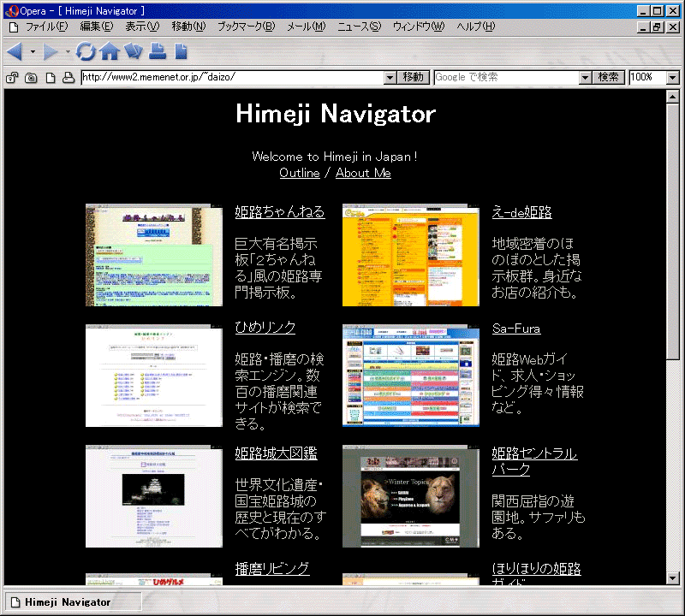685x616 pixels.
Task: Click the 姫路城大図鑑 castle thumbnail
Action: point(154,496)
